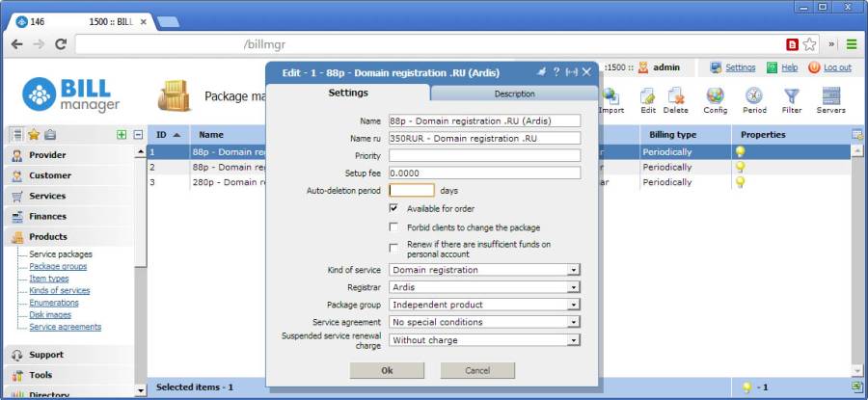Click the Setup fee input field
The width and height of the screenshot is (868, 400).
click(x=485, y=173)
